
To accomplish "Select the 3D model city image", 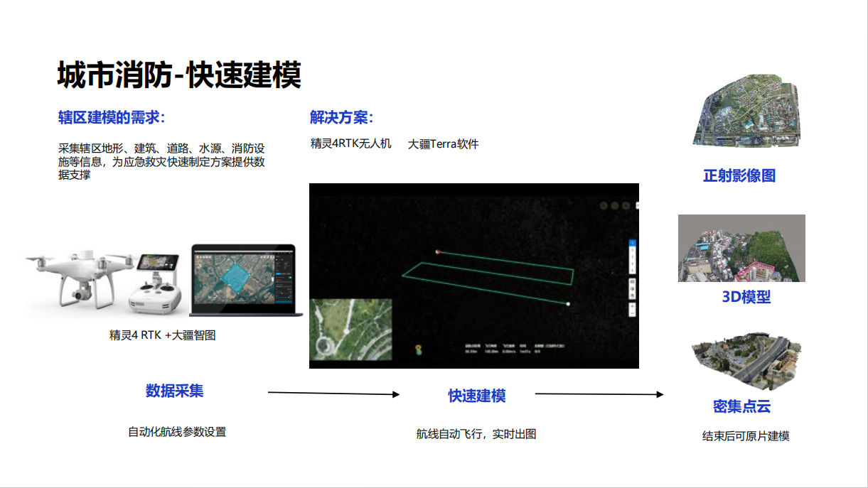I will point(741,248).
